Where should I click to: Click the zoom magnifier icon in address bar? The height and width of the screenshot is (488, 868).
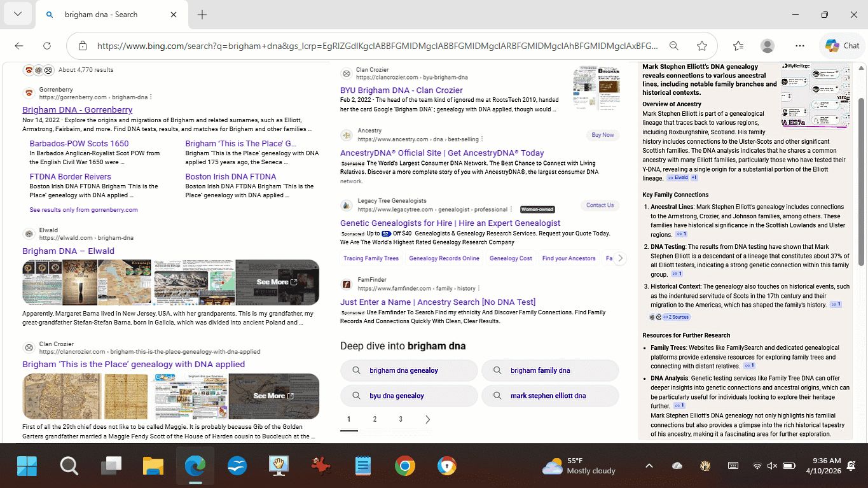coord(674,46)
